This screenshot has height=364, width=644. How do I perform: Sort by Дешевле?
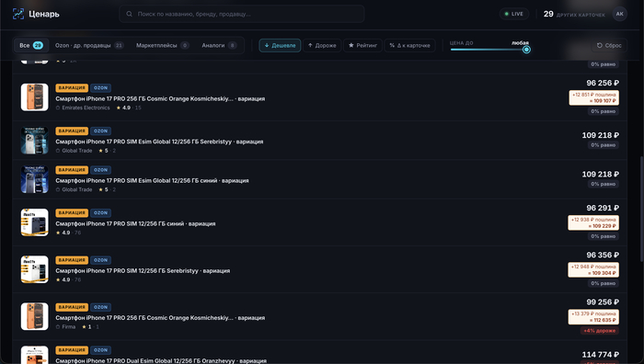point(280,45)
